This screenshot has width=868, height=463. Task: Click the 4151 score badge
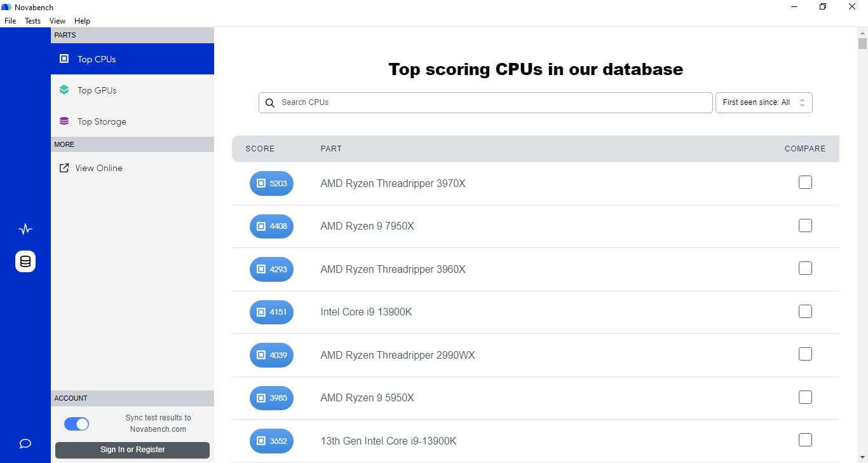click(x=271, y=312)
